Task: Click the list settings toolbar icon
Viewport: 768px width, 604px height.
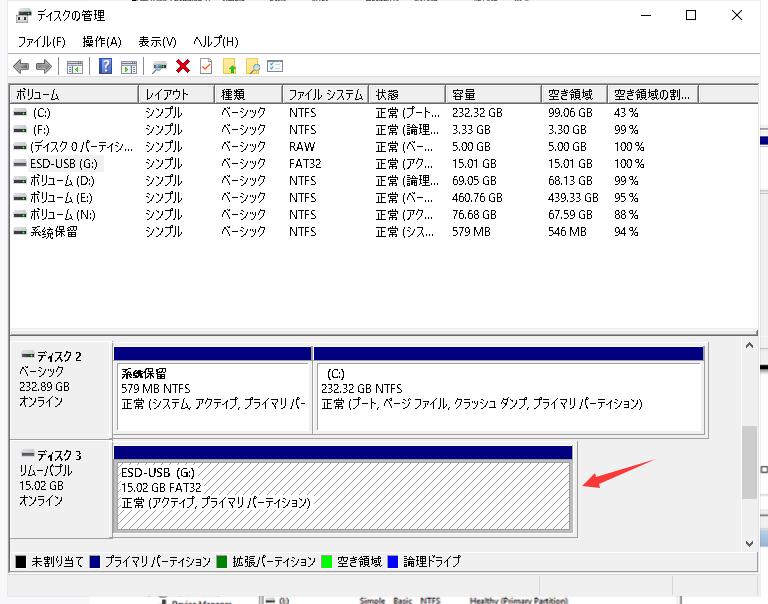Action: [275, 66]
